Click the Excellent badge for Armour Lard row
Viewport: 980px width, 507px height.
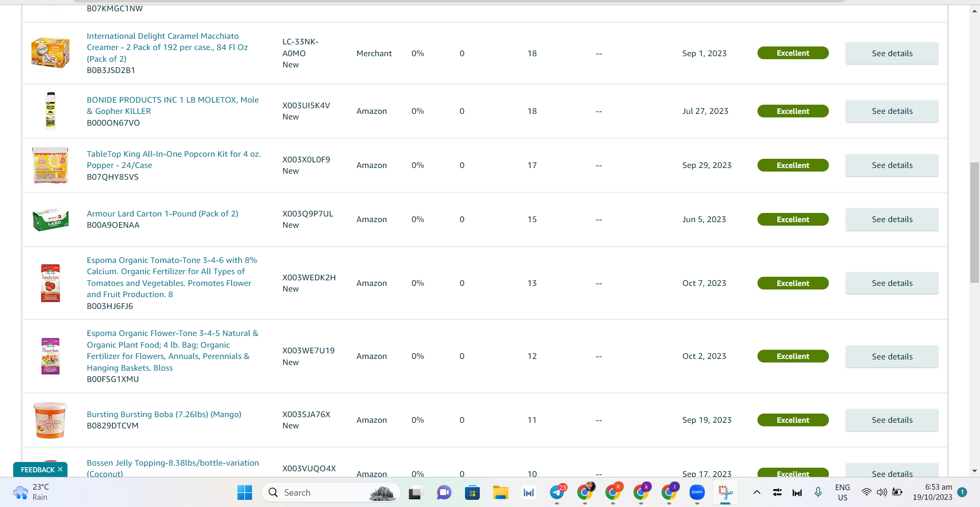(793, 219)
